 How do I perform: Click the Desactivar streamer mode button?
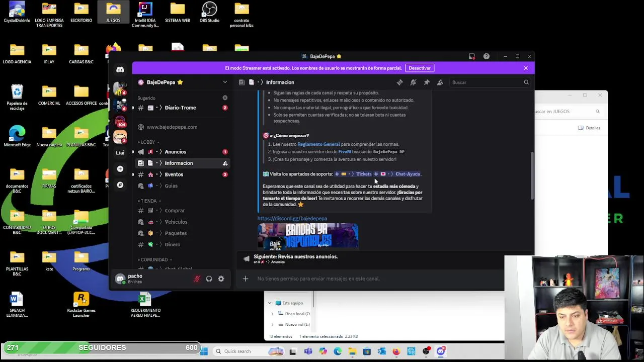(x=419, y=68)
